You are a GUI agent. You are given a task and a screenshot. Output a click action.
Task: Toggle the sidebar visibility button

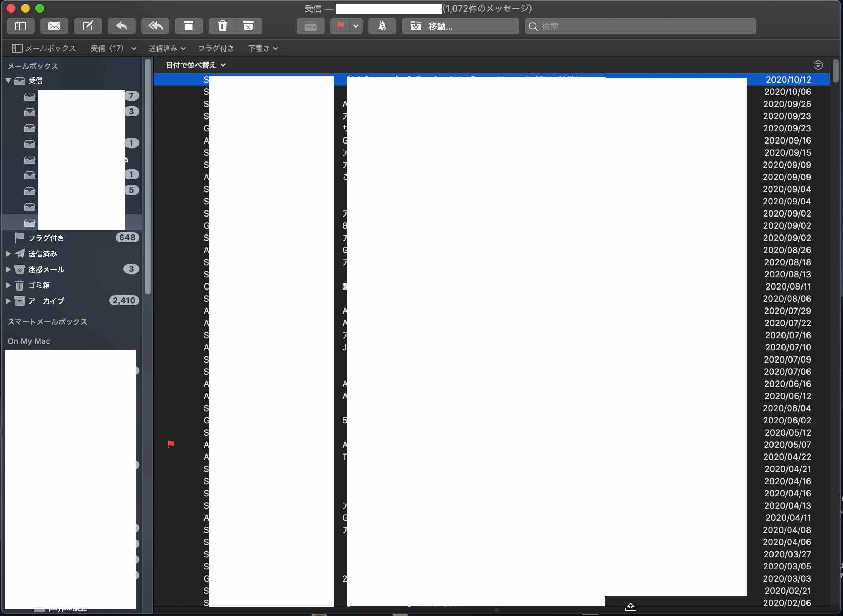[20, 26]
